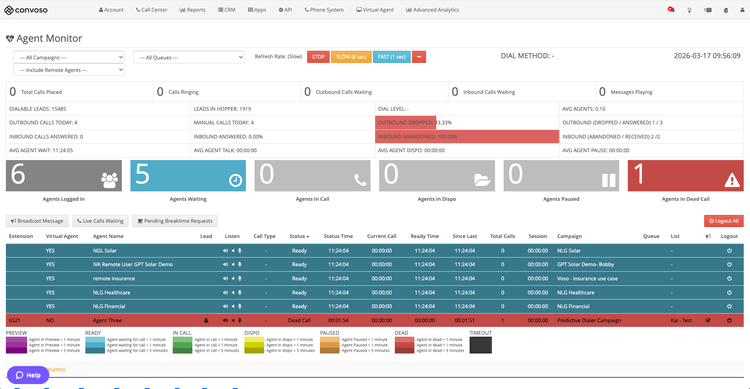750x389 pixels.
Task: Listen speaker icon for NLG Financial agent
Action: [x=225, y=306]
